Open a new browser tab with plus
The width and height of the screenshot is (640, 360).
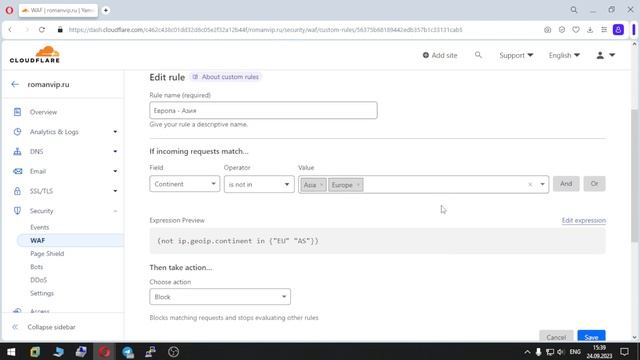(x=106, y=10)
